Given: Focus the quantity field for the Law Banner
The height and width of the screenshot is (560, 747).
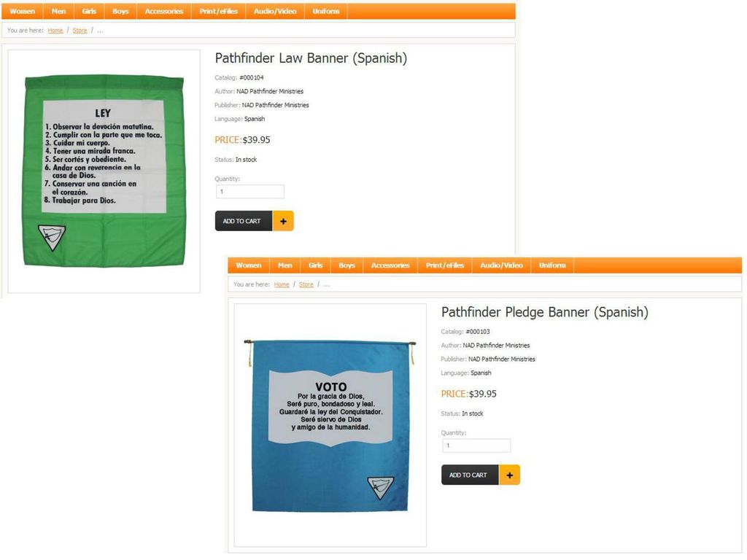Looking at the screenshot, I should pyautogui.click(x=250, y=192).
